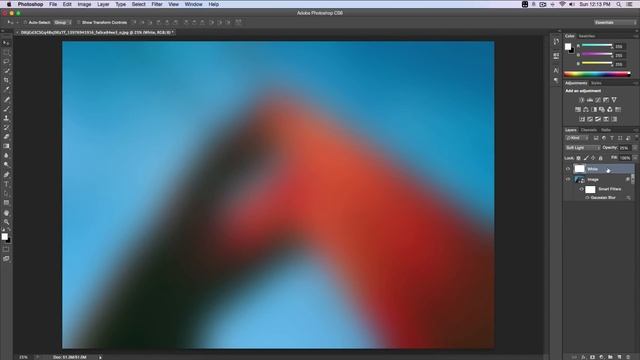Toggle lock image pixels brush icon
This screenshot has height=360, width=640.
(x=586, y=158)
